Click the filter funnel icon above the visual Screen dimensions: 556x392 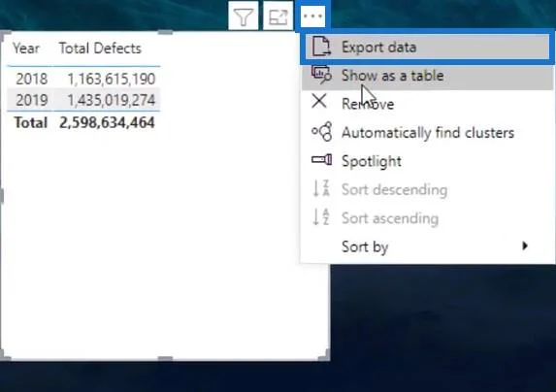tap(244, 16)
